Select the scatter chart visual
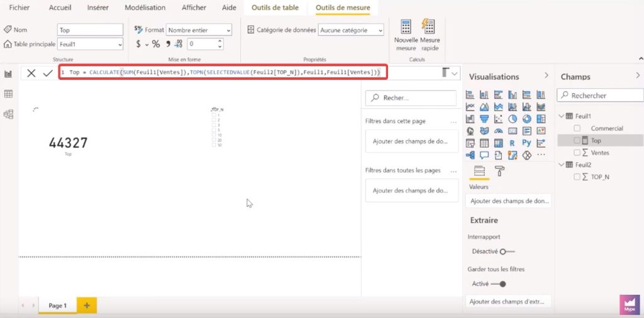The width and height of the screenshot is (644, 318). [x=498, y=119]
